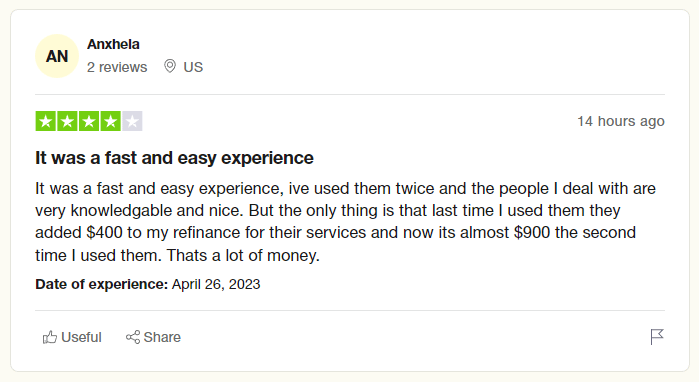
Task: Click the first green rating star
Action: point(45,121)
